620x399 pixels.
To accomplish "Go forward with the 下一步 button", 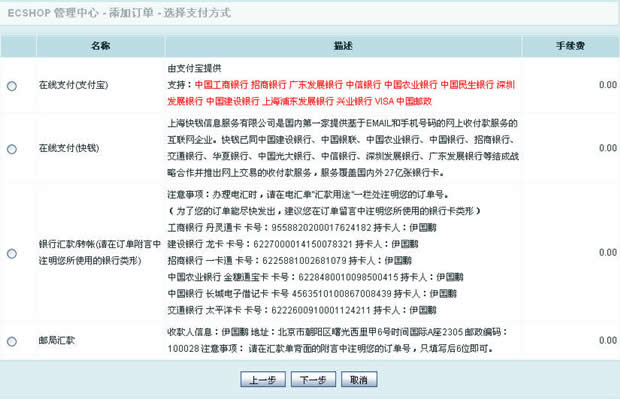I will pyautogui.click(x=313, y=380).
